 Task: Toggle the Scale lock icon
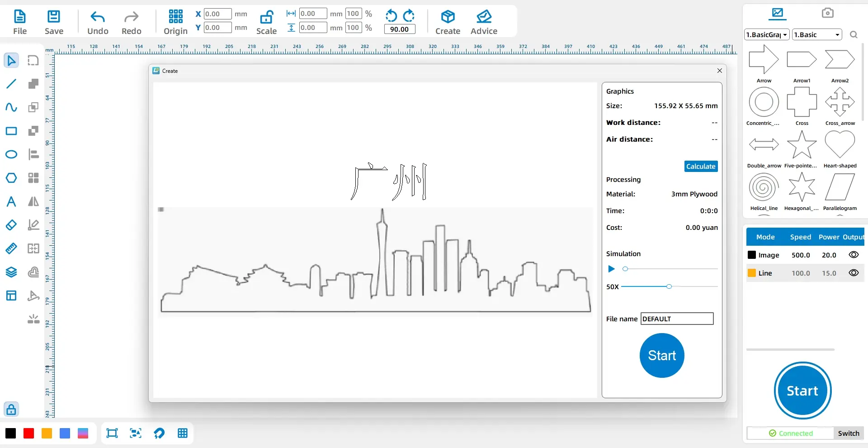click(x=266, y=17)
